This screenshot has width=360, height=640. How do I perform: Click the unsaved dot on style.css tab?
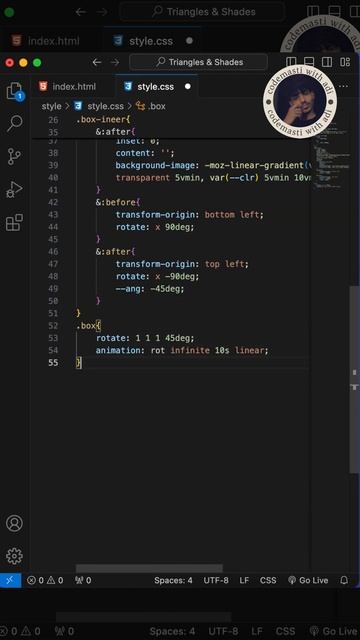coord(188,87)
